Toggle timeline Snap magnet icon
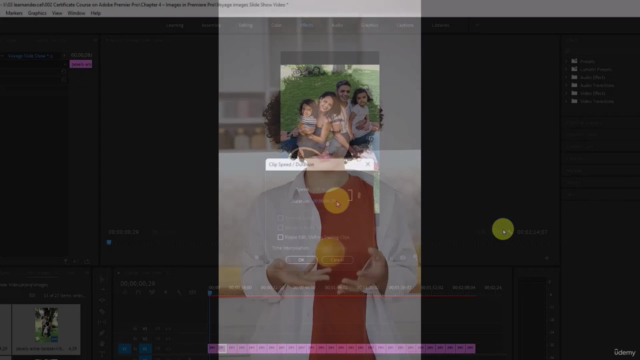The width and height of the screenshot is (640, 360). tap(138, 292)
